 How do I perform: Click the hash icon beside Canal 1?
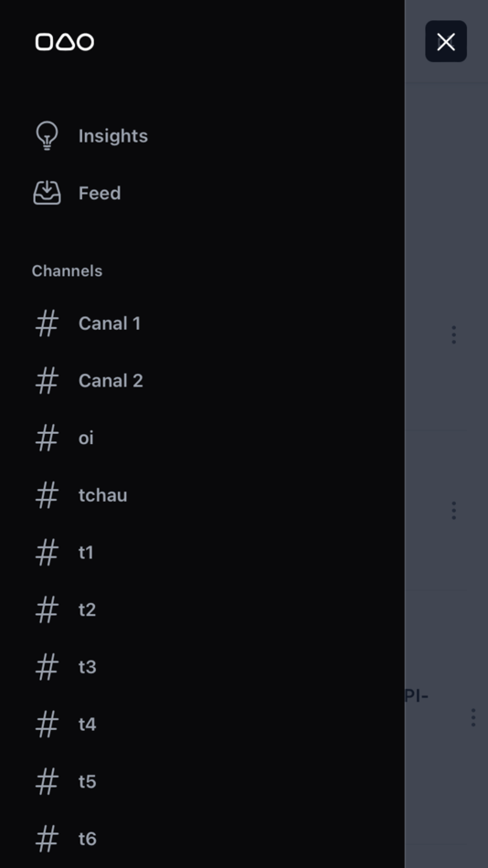(48, 323)
